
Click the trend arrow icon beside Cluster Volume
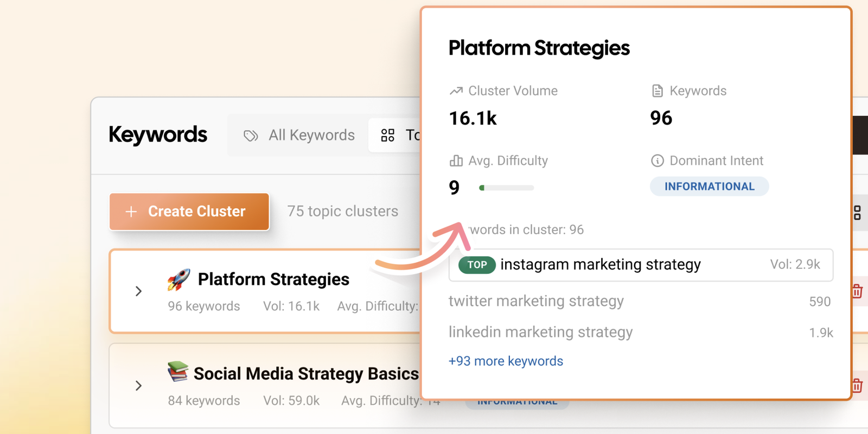[457, 90]
